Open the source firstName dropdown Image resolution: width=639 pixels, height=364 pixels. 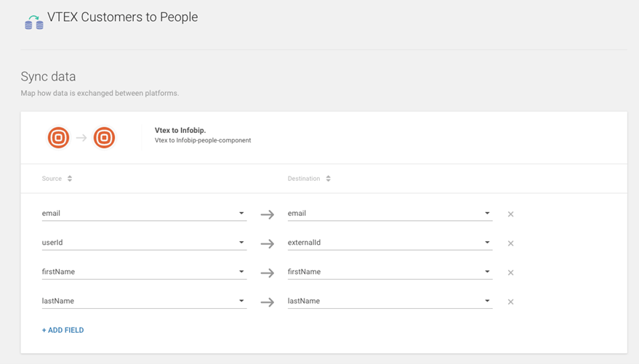(241, 272)
